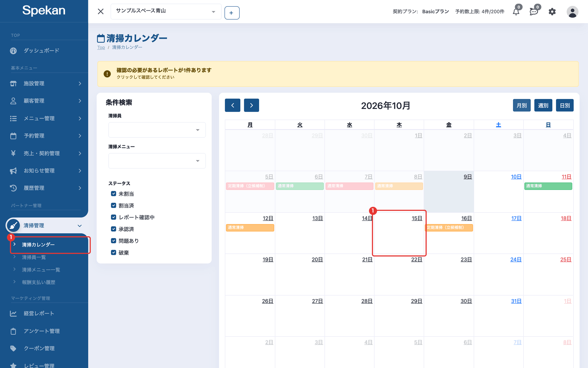Open the notifications bell icon
The image size is (588, 368).
(x=516, y=12)
